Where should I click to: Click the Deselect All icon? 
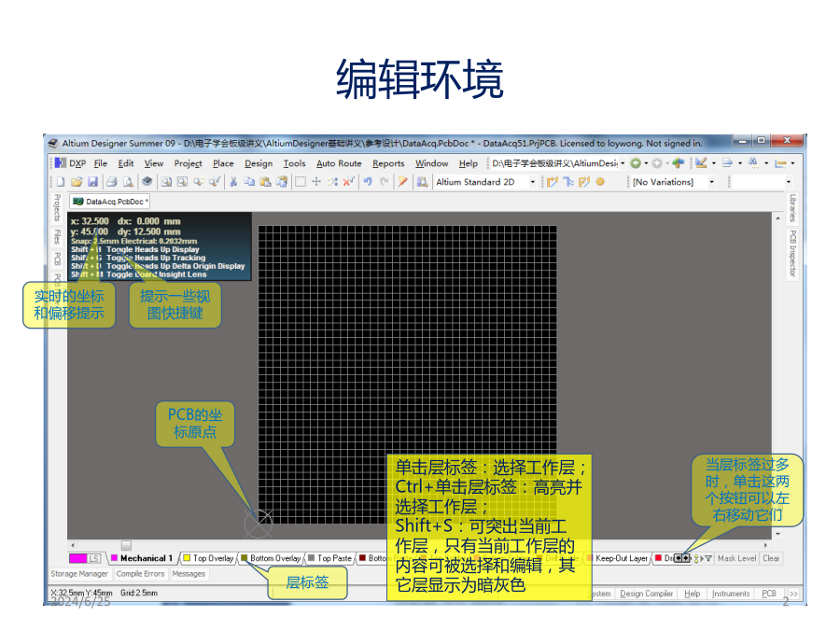(x=332, y=182)
